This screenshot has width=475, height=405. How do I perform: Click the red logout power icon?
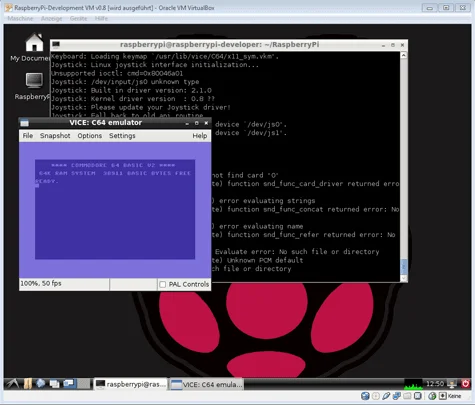tap(465, 384)
